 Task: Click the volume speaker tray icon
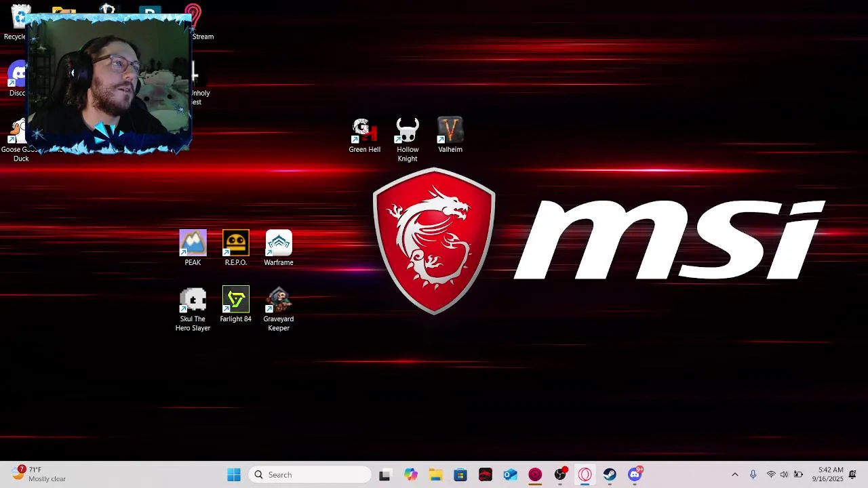(785, 475)
